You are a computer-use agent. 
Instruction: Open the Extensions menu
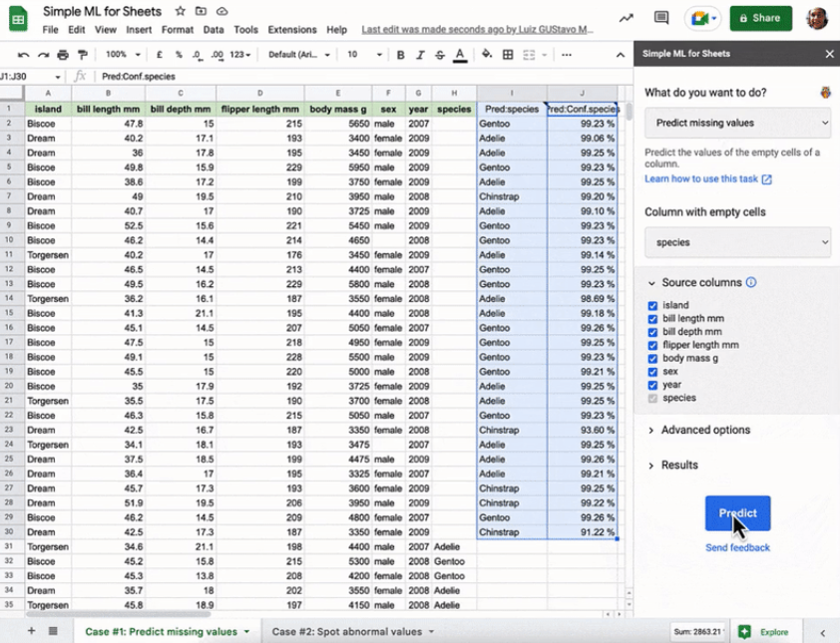[292, 30]
